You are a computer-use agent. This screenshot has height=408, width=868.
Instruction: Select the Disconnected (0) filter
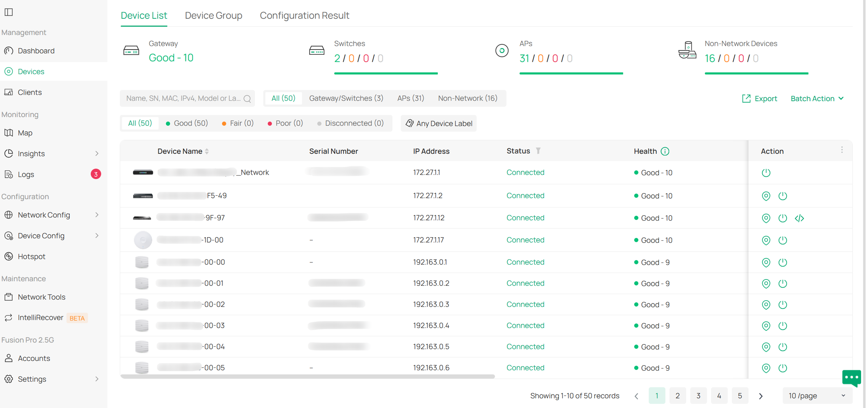[x=350, y=123]
